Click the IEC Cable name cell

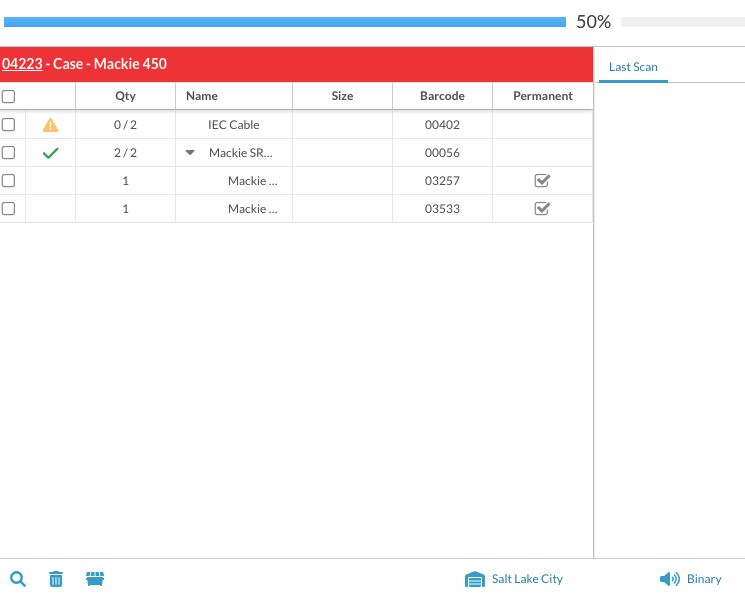[x=234, y=125]
